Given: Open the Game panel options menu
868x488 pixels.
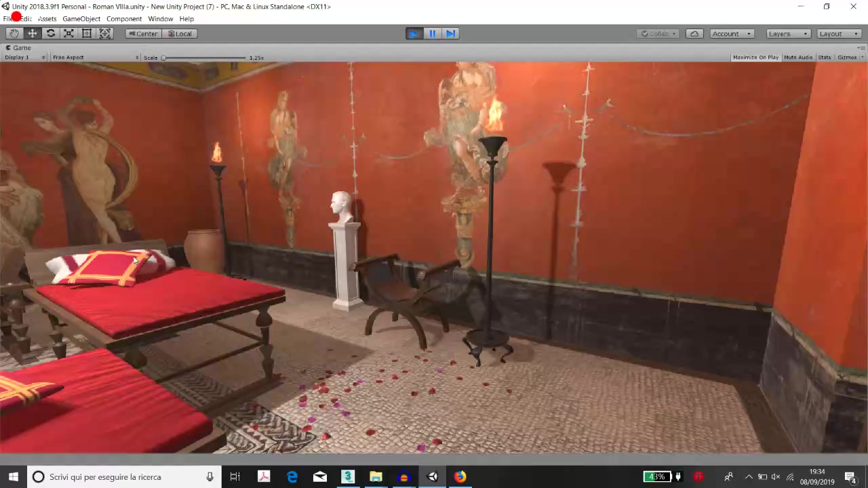Looking at the screenshot, I should click(x=861, y=47).
